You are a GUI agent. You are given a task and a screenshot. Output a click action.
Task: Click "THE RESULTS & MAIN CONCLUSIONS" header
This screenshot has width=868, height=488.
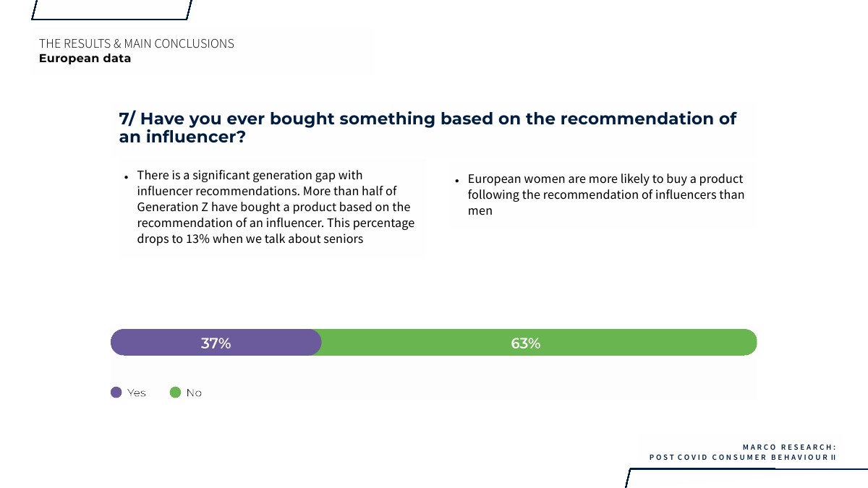pos(137,43)
